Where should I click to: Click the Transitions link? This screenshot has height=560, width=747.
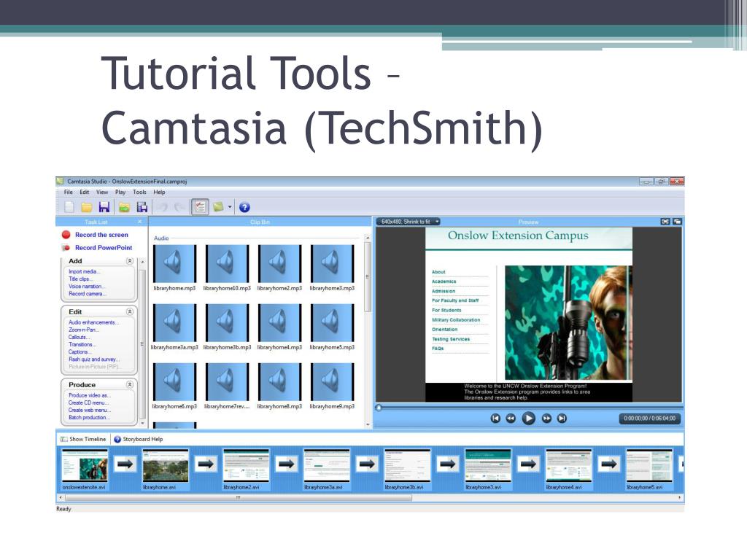[82, 344]
